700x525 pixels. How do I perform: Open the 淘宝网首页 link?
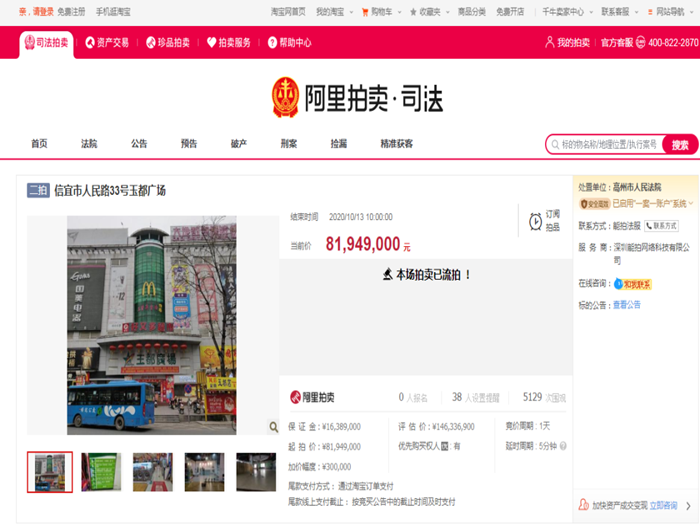pyautogui.click(x=288, y=12)
